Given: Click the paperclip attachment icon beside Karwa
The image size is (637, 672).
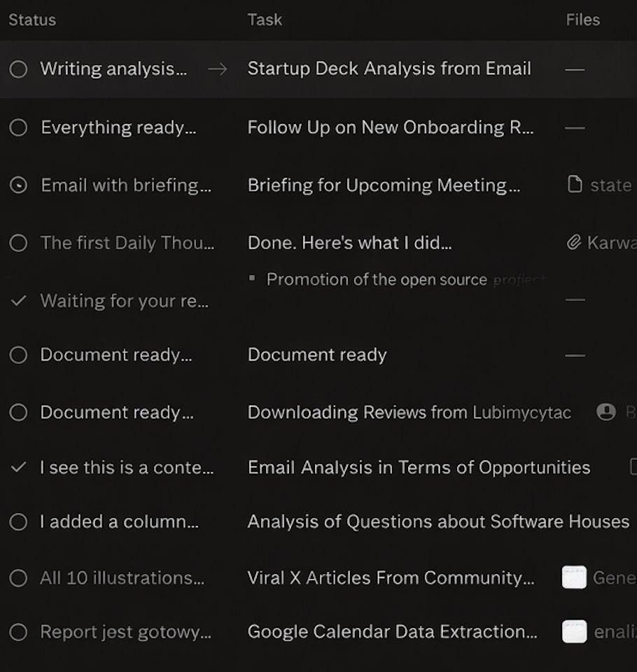Looking at the screenshot, I should point(574,243).
